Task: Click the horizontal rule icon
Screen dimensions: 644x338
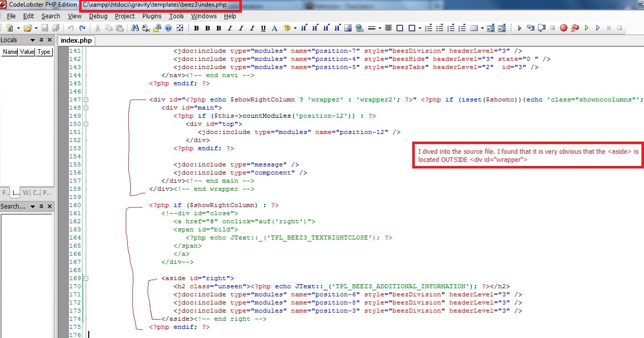Action: click(x=371, y=28)
